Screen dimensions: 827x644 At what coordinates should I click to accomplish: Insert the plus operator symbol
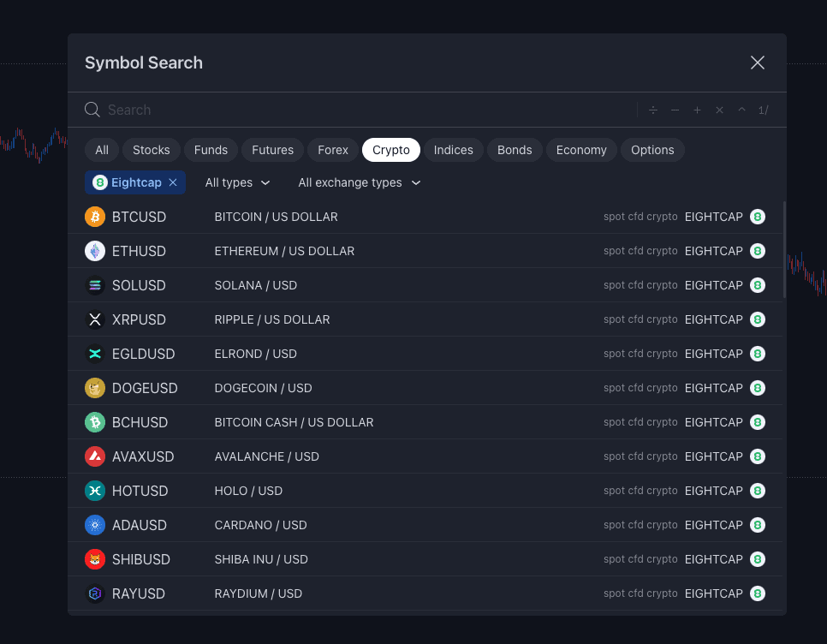[x=697, y=110]
